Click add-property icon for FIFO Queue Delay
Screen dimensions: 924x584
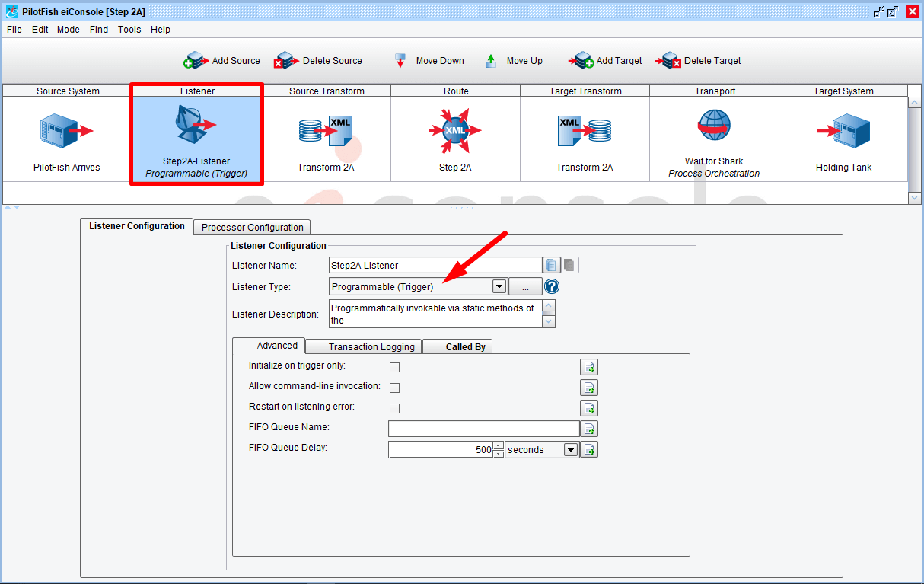pyautogui.click(x=589, y=449)
